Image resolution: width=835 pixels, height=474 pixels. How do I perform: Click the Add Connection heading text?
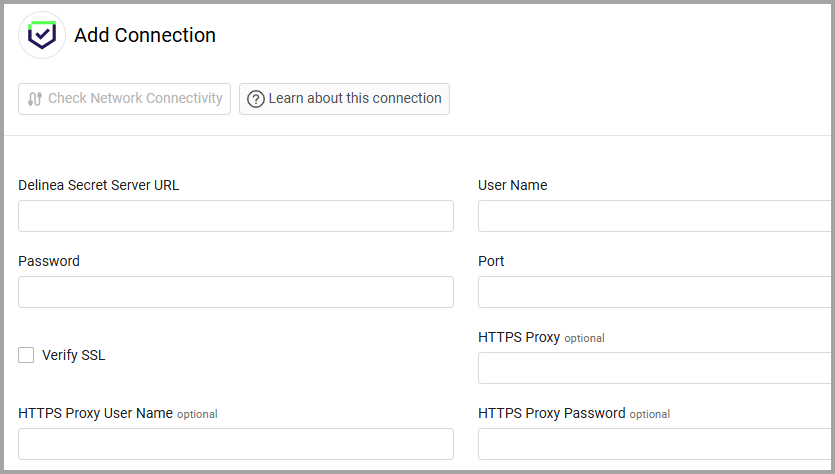pyautogui.click(x=145, y=35)
